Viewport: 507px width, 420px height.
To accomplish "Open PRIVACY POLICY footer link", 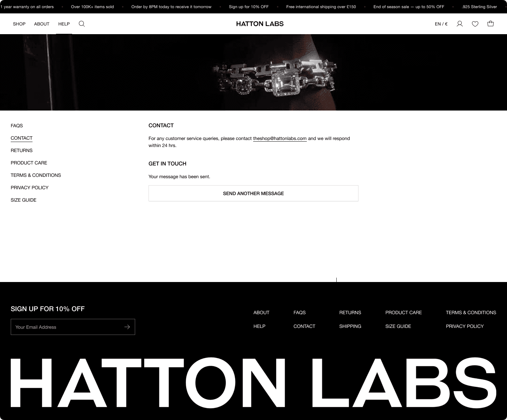I will [x=465, y=326].
